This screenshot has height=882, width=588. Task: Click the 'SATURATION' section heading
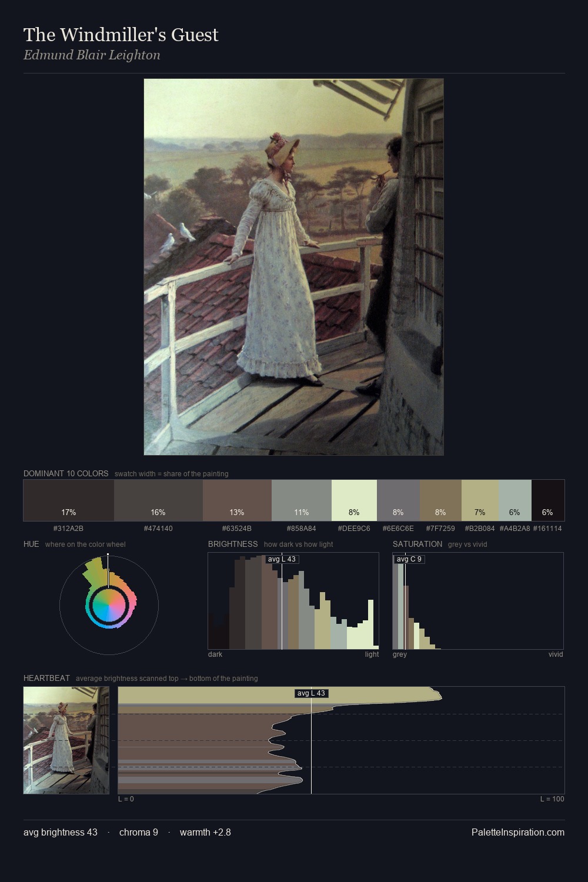click(417, 544)
